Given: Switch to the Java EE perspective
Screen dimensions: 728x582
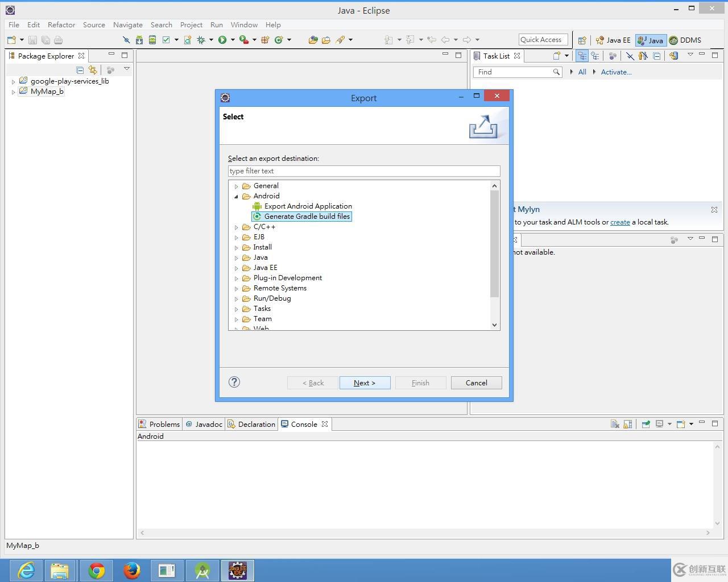Looking at the screenshot, I should [613, 40].
